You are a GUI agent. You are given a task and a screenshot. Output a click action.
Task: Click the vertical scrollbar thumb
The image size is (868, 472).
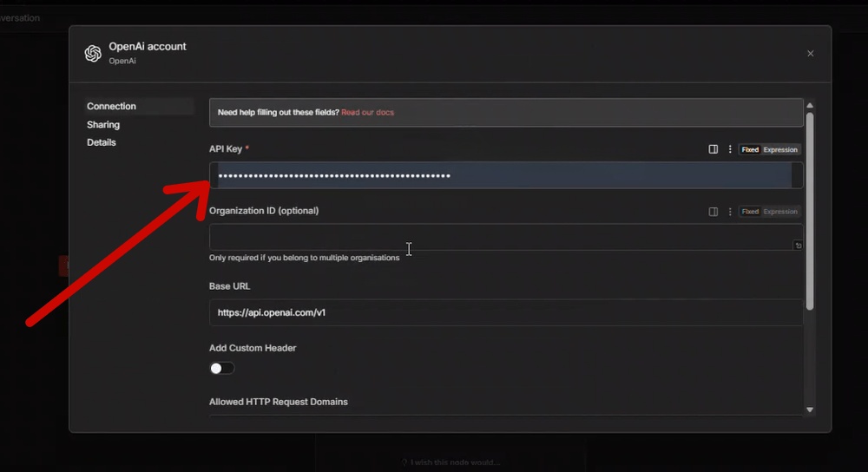810,212
